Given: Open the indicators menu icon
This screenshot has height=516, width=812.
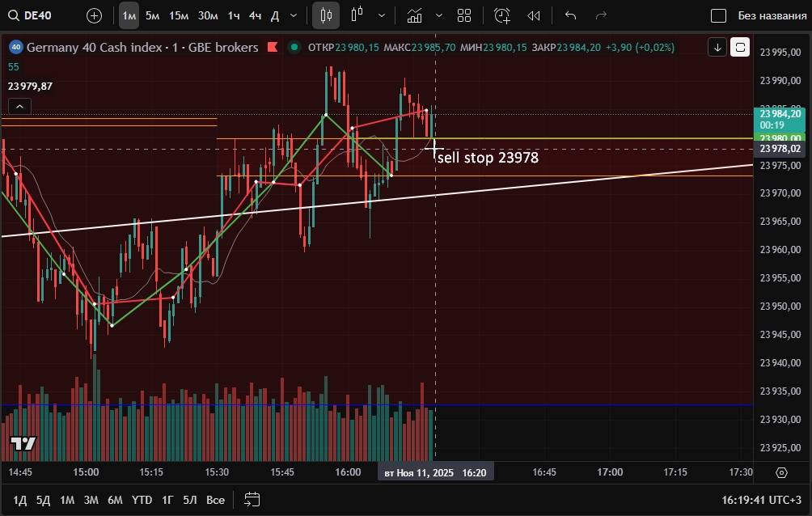Looking at the screenshot, I should [414, 15].
